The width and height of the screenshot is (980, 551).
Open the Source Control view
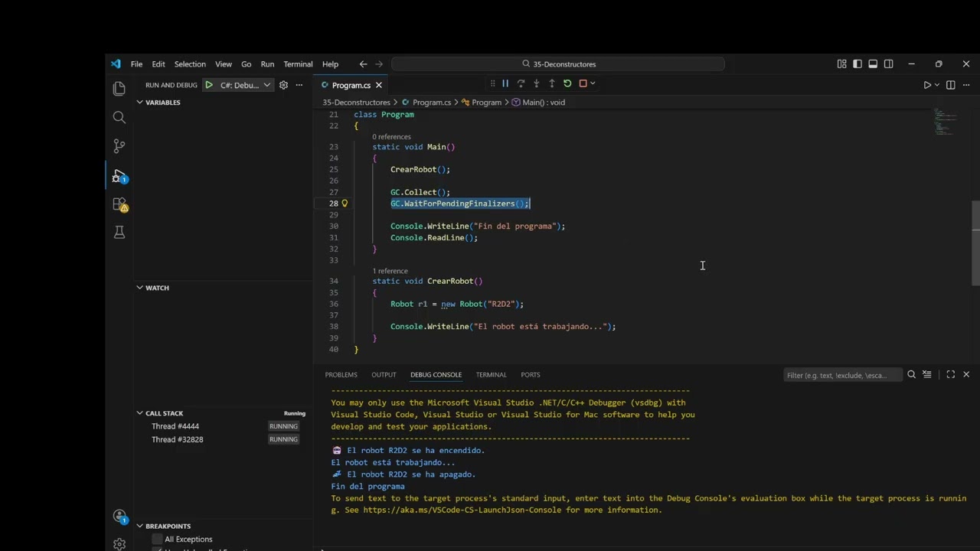tap(119, 145)
